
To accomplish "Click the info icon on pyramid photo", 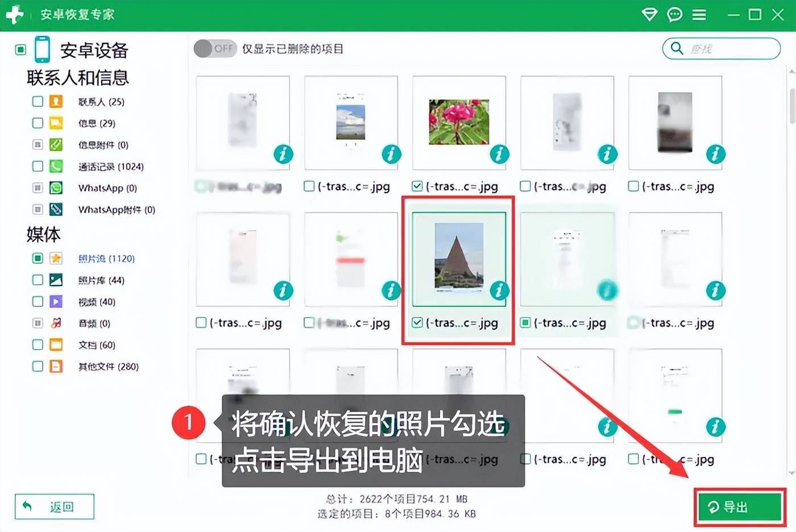I will click(x=499, y=290).
